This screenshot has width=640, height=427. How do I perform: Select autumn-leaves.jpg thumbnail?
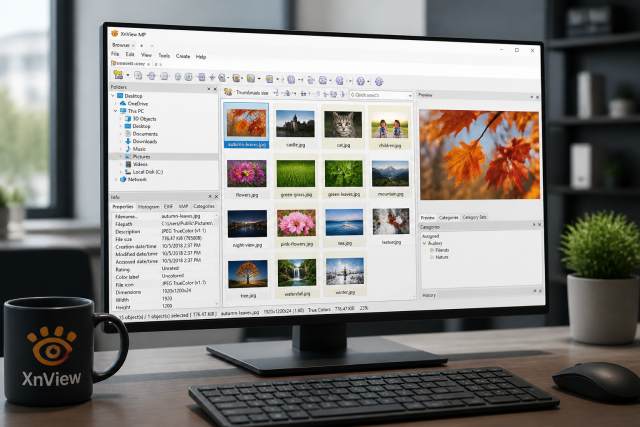pyautogui.click(x=246, y=125)
